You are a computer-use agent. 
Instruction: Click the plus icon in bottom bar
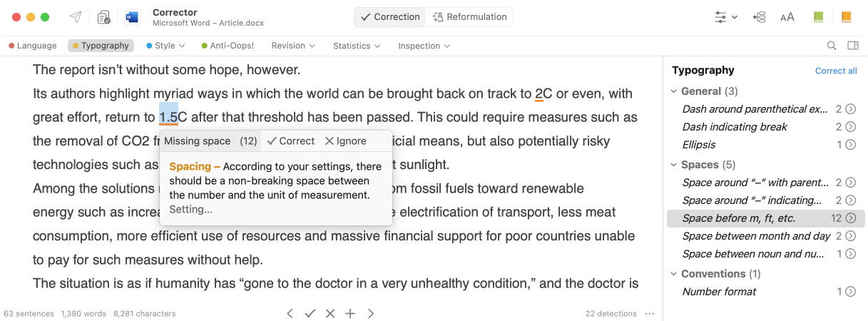(x=350, y=313)
